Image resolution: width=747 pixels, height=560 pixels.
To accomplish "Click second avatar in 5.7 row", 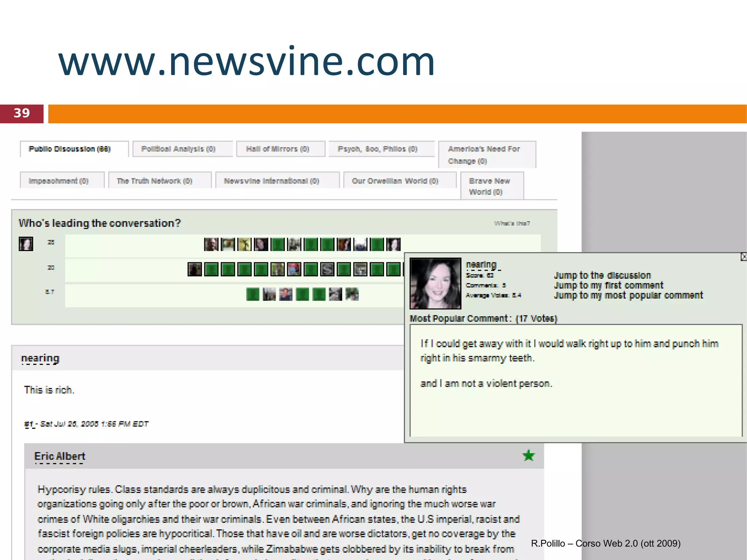I will coord(269,294).
